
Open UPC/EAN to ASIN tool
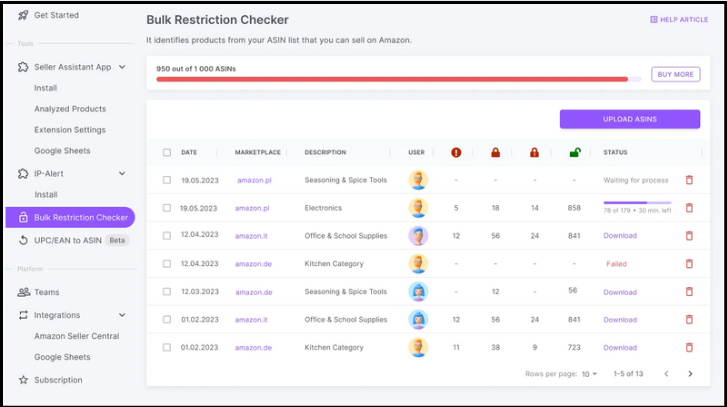(x=68, y=240)
